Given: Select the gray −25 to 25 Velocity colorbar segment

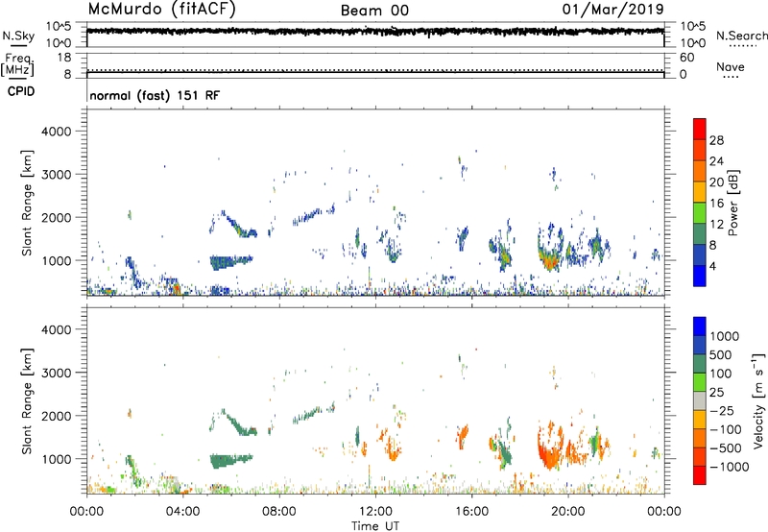Looking at the screenshot, I should 700,400.
